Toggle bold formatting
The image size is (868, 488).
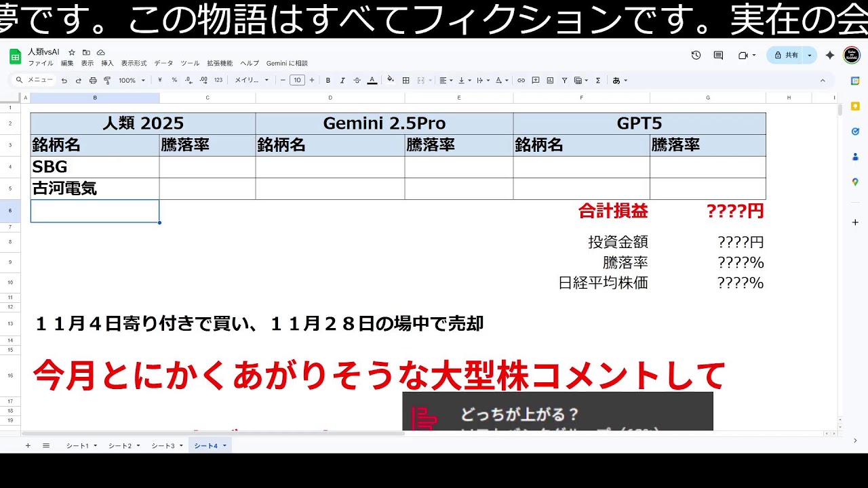click(327, 80)
